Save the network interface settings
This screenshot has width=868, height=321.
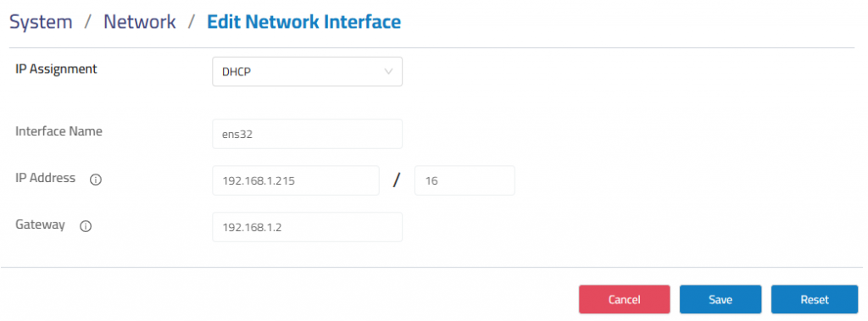[721, 300]
